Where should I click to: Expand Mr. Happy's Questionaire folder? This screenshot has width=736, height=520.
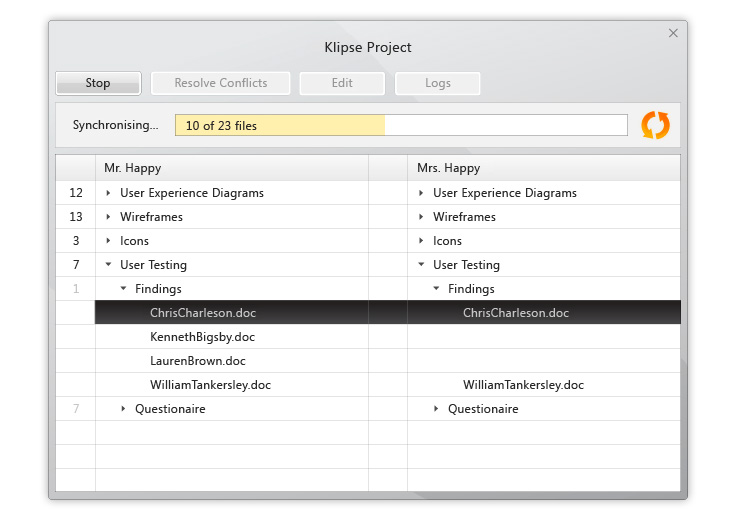[123, 409]
